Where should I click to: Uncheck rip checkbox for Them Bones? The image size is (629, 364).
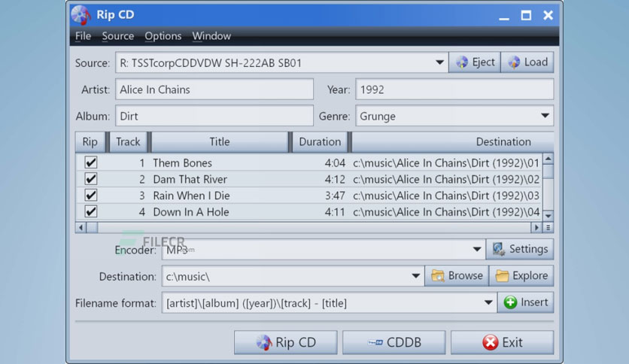click(x=91, y=162)
